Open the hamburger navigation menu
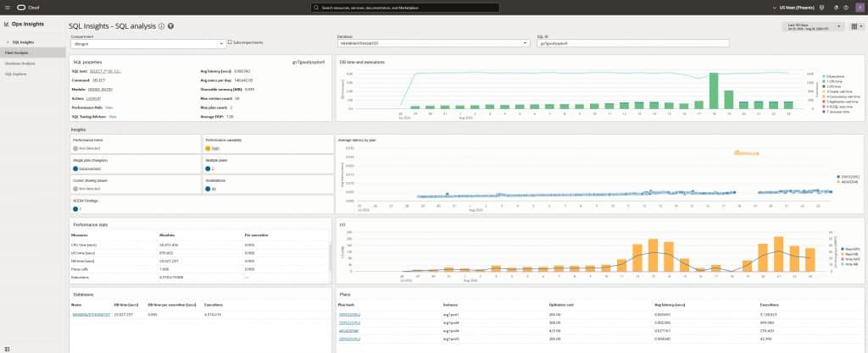Screen dimensions: 868x353 [x=7, y=8]
